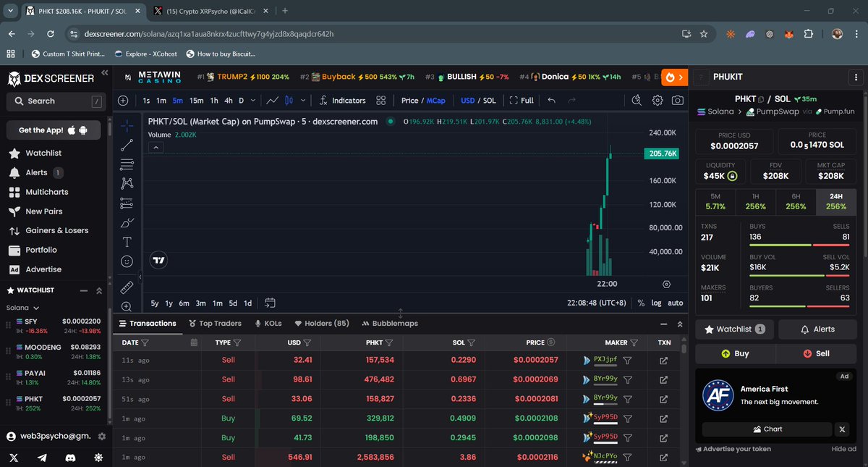Open the go-to-date calendar icon below chart

pos(270,303)
